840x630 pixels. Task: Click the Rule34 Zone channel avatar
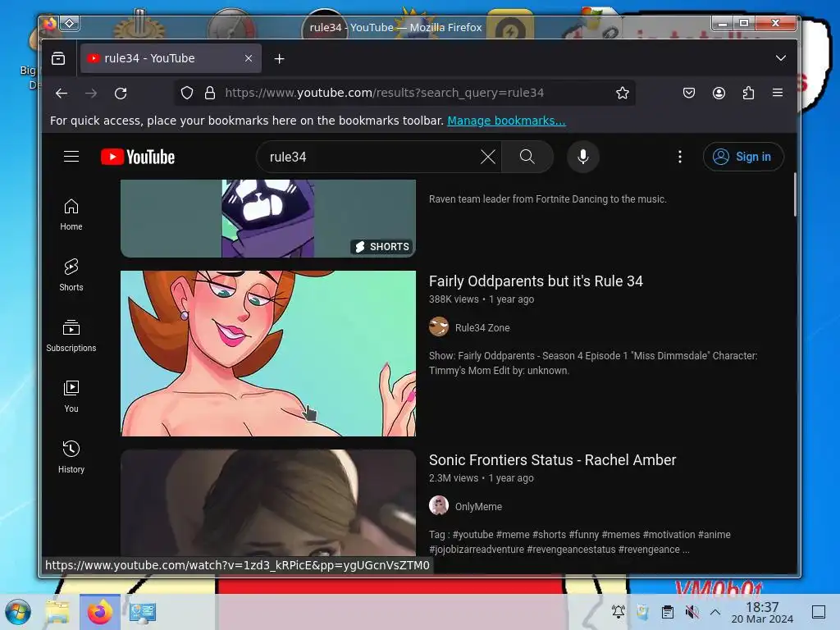pyautogui.click(x=439, y=326)
